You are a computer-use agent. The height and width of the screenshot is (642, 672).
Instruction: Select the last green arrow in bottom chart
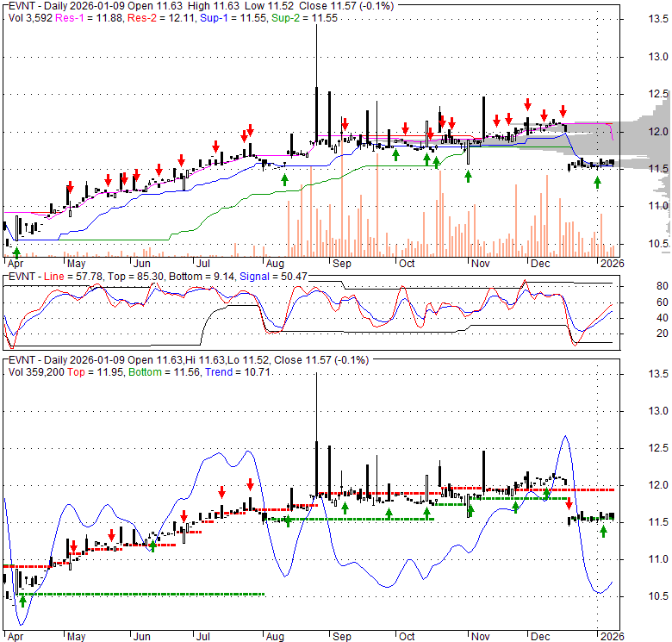pos(603,532)
